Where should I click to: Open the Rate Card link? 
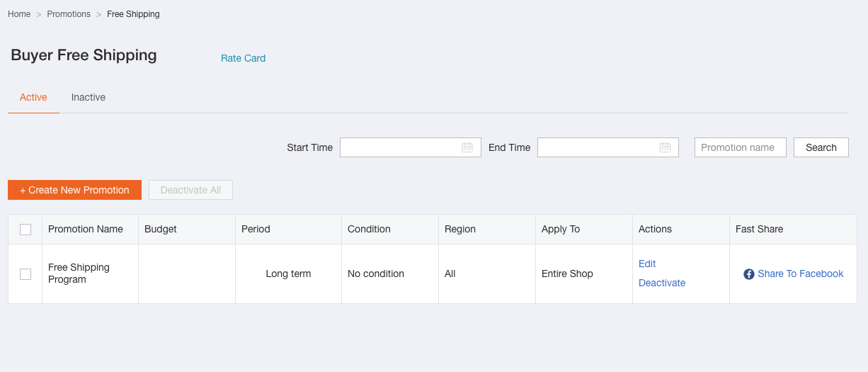tap(243, 58)
